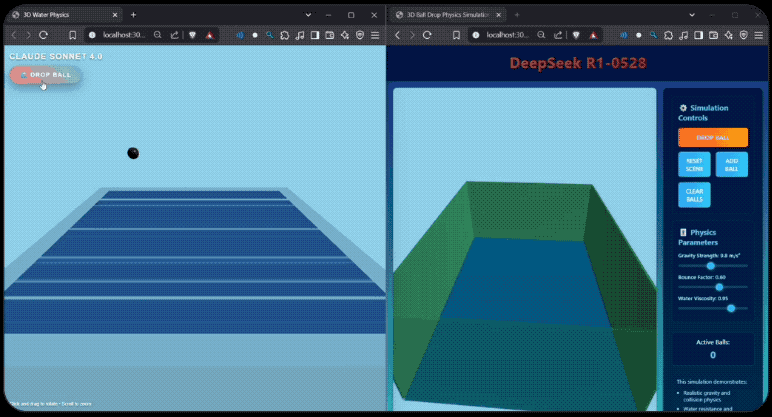Open Leo AI sparkle icon in left window
The width and height of the screenshot is (772, 417).
click(345, 35)
